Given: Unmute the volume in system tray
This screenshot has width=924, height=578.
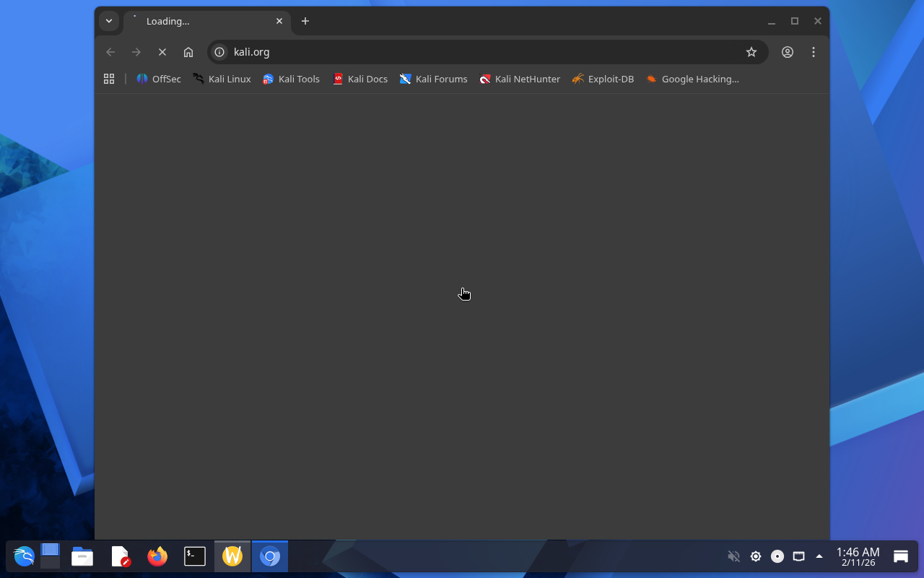Looking at the screenshot, I should pos(733,556).
